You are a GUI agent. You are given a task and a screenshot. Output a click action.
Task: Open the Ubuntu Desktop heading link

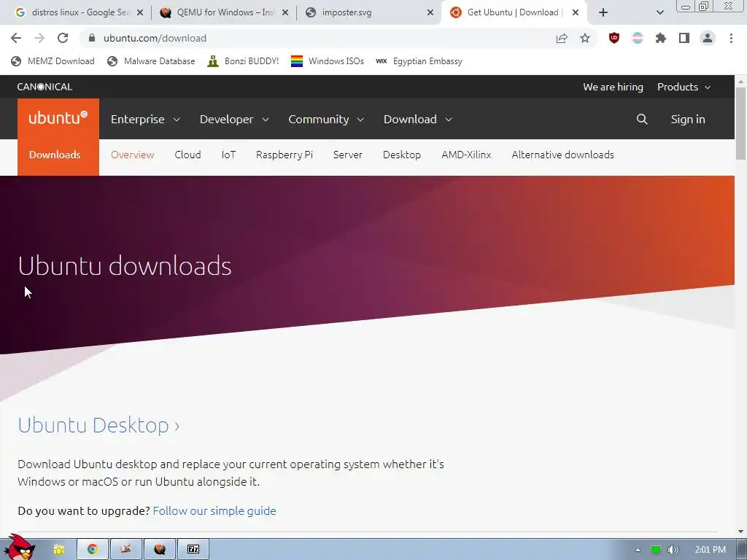[98, 425]
